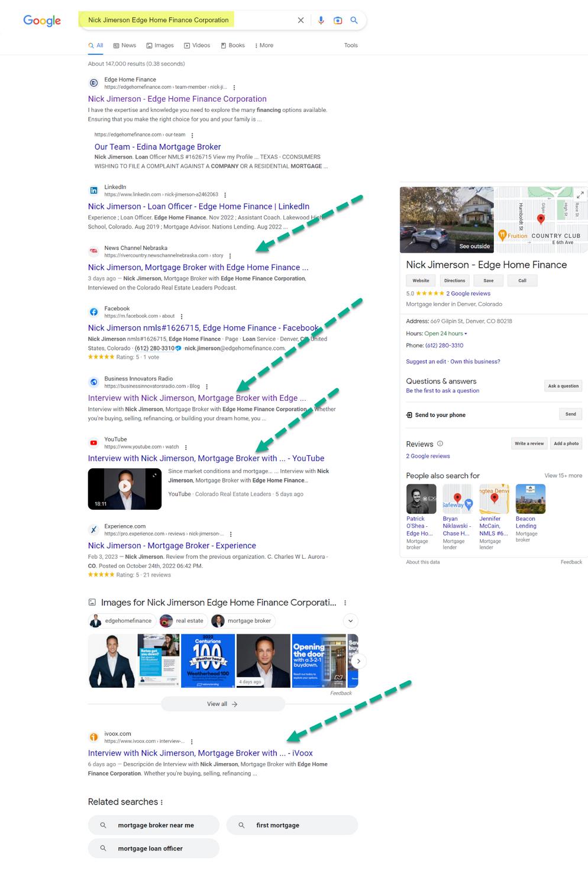Click View all images button
This screenshot has width=588, height=875.
click(x=222, y=704)
